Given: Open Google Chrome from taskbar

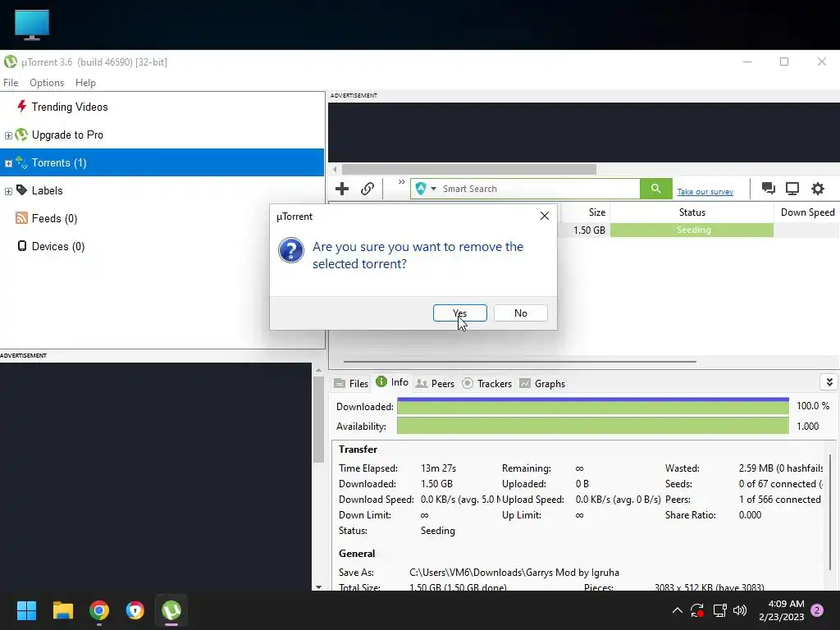Looking at the screenshot, I should point(99,610).
